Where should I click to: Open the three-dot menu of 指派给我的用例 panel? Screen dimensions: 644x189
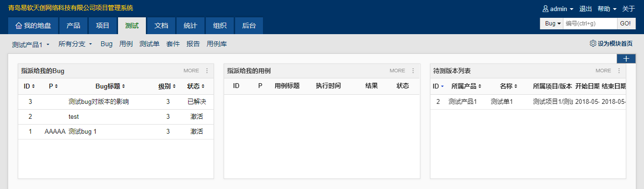pyautogui.click(x=413, y=71)
